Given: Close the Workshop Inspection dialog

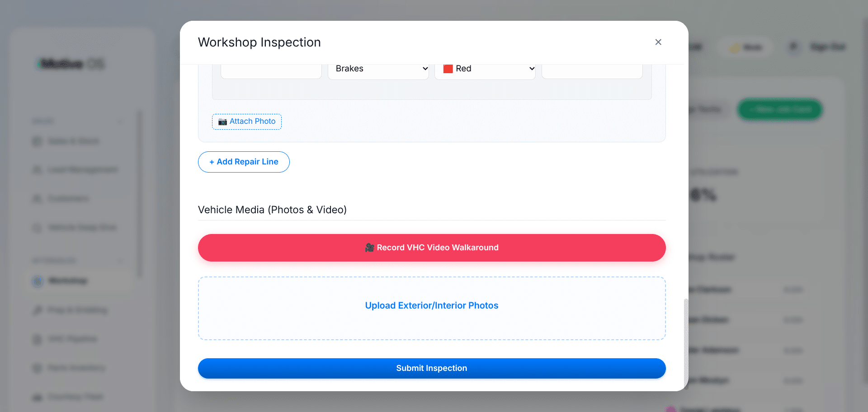Looking at the screenshot, I should (x=658, y=42).
